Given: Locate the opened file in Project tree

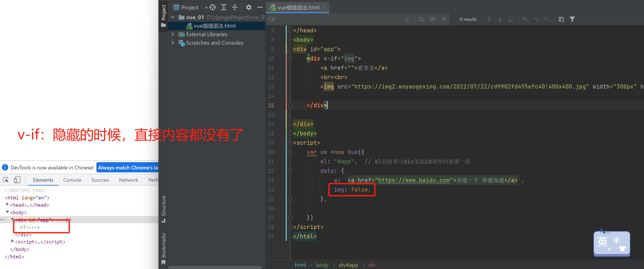Looking at the screenshot, I should [x=212, y=7].
